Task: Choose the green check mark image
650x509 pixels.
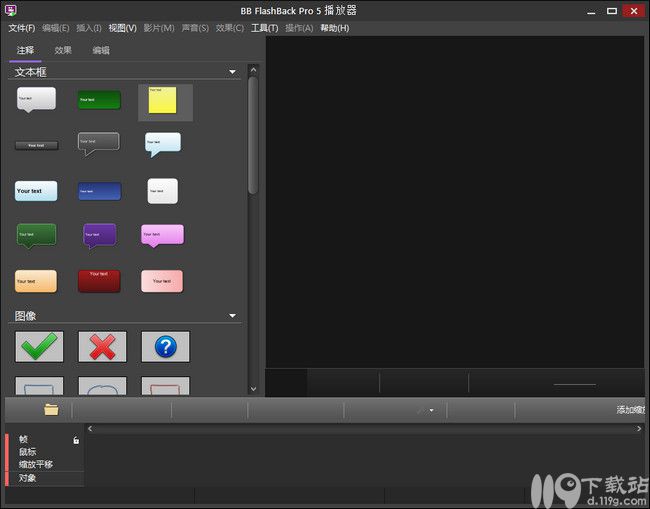Action: [x=39, y=347]
